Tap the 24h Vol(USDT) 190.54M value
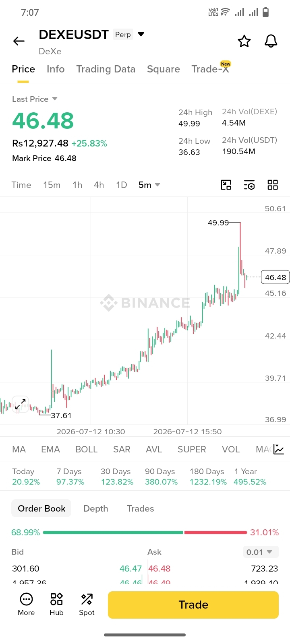Image resolution: width=290 pixels, height=644 pixels. click(x=239, y=151)
